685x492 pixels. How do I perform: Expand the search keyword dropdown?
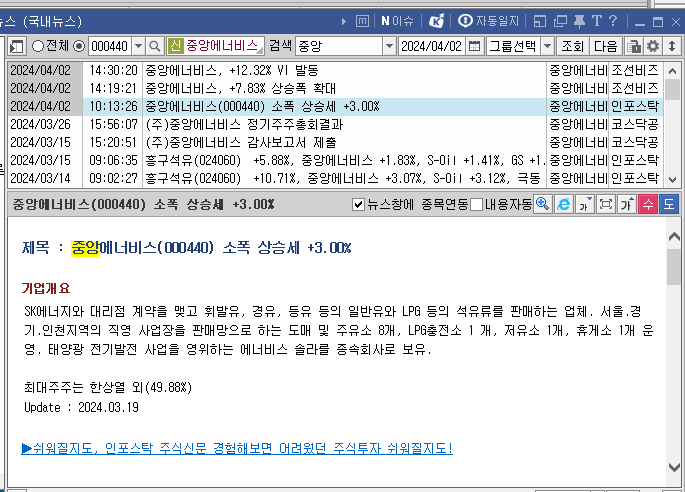tap(389, 46)
